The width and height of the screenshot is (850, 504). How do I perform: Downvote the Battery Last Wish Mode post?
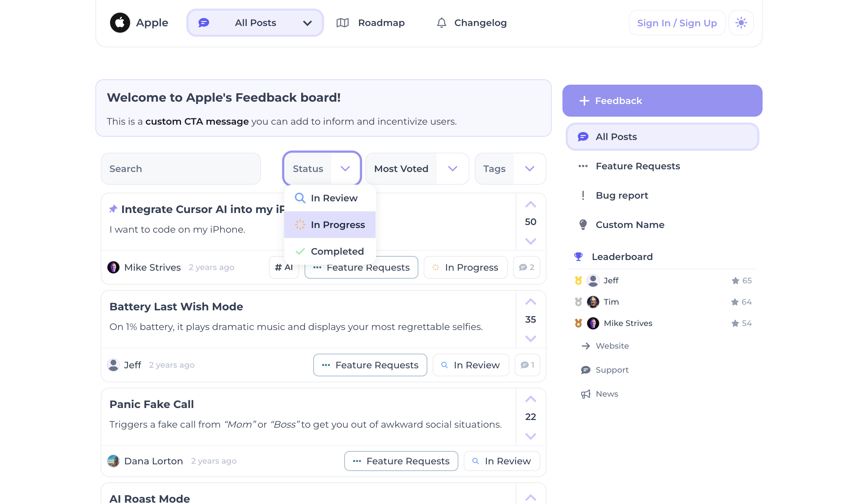click(530, 339)
